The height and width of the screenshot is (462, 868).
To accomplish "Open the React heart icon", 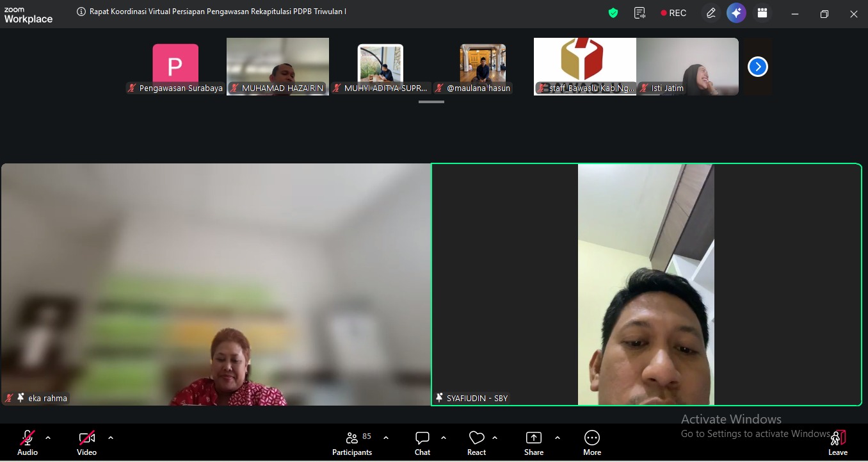I will 476,443.
